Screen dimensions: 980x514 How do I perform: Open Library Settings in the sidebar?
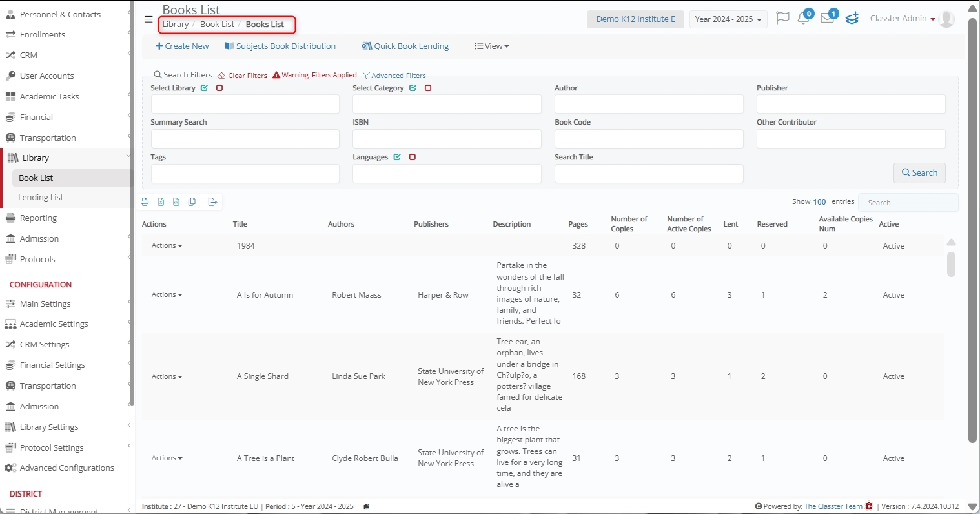[x=49, y=427]
